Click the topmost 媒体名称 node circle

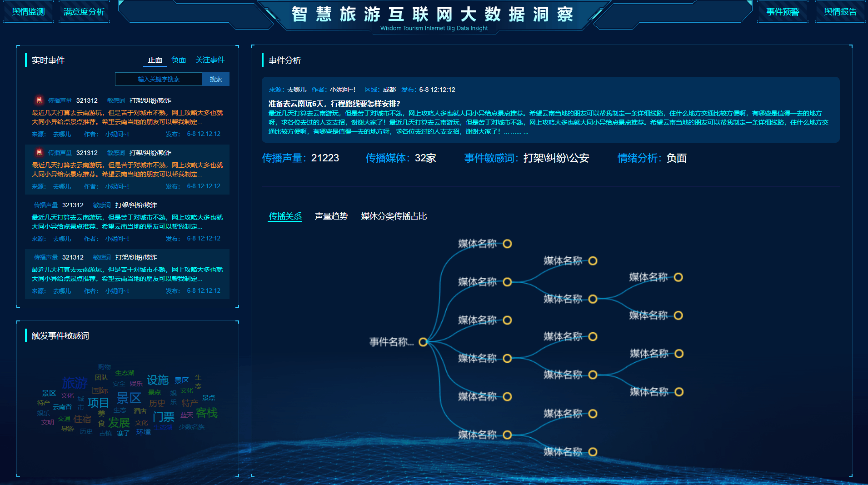point(507,244)
